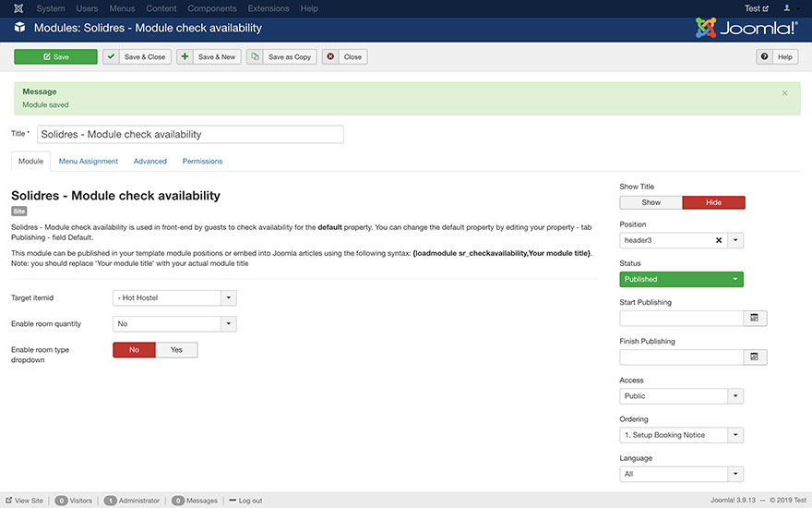Image resolution: width=812 pixels, height=508 pixels.
Task: Click the green Save button
Action: click(56, 56)
